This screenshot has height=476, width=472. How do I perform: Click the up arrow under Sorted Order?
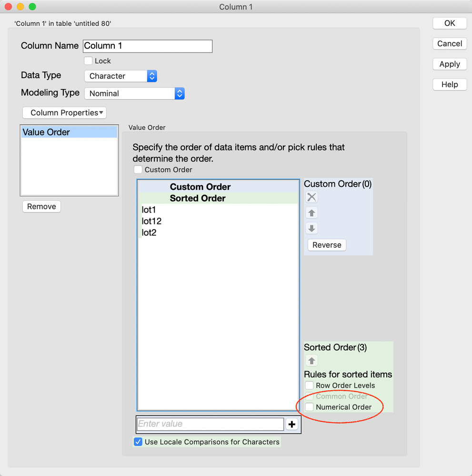pos(311,361)
